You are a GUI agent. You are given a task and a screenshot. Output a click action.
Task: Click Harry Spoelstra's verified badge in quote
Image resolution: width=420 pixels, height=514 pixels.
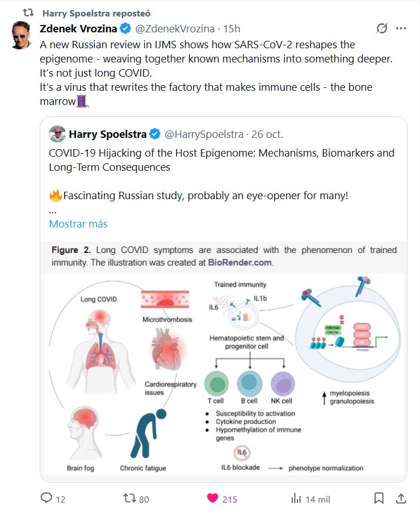[x=155, y=134]
